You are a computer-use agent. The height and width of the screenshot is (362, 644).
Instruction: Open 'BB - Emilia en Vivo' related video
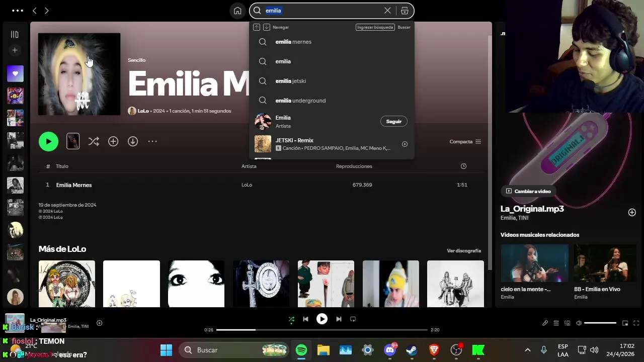coord(605,272)
